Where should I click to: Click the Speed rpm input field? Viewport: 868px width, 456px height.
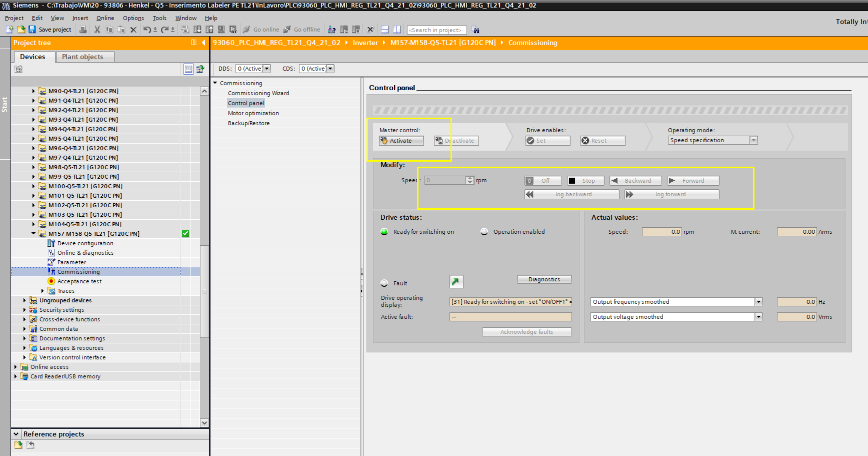point(445,180)
